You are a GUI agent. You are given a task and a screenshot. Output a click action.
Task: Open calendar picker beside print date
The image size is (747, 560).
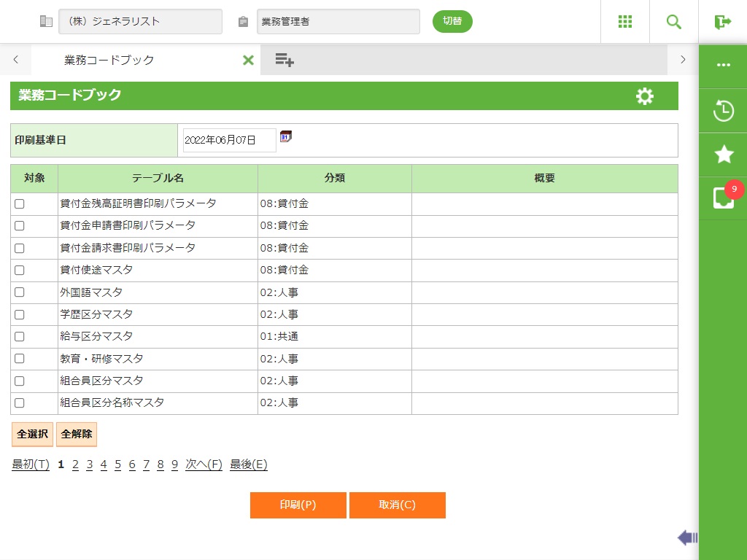tap(286, 136)
